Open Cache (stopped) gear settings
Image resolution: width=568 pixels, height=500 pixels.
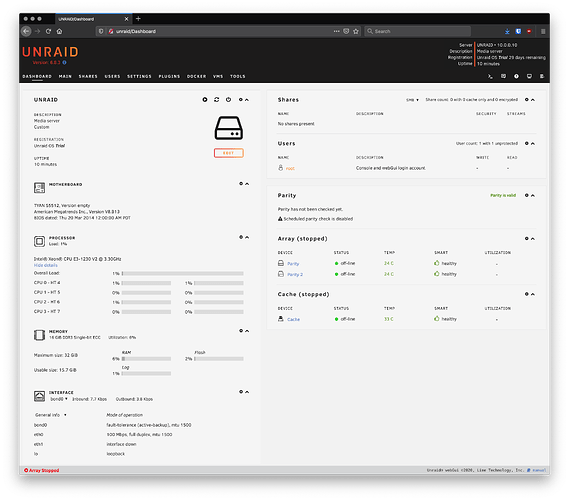(527, 294)
